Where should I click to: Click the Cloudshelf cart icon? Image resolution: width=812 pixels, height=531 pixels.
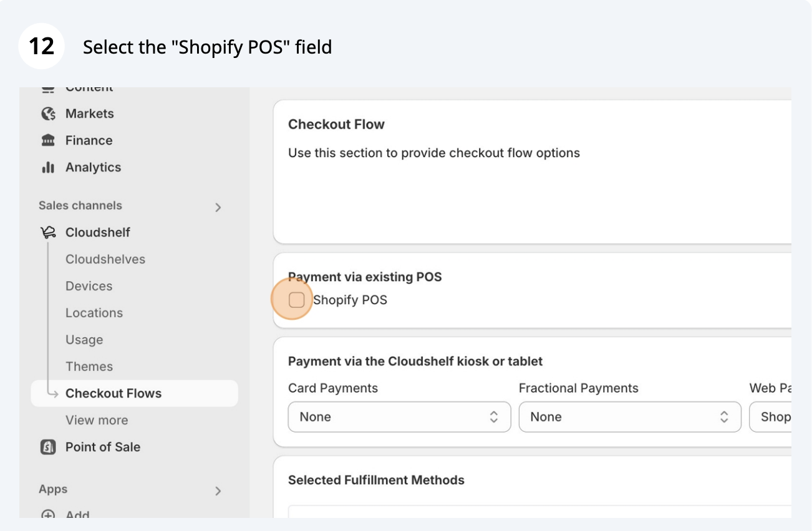tap(48, 232)
